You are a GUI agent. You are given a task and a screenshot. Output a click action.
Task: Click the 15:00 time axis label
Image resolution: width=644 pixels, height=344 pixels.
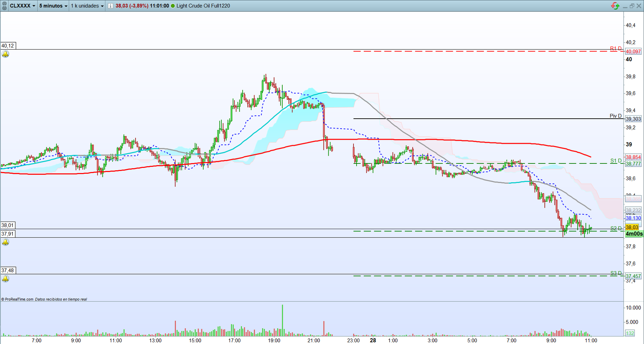pyautogui.click(x=195, y=341)
